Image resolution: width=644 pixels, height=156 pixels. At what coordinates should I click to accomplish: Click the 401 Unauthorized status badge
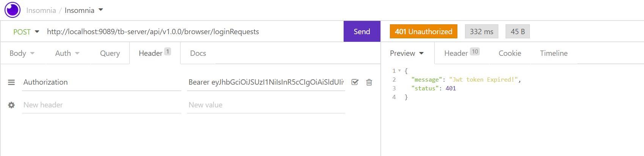click(423, 32)
